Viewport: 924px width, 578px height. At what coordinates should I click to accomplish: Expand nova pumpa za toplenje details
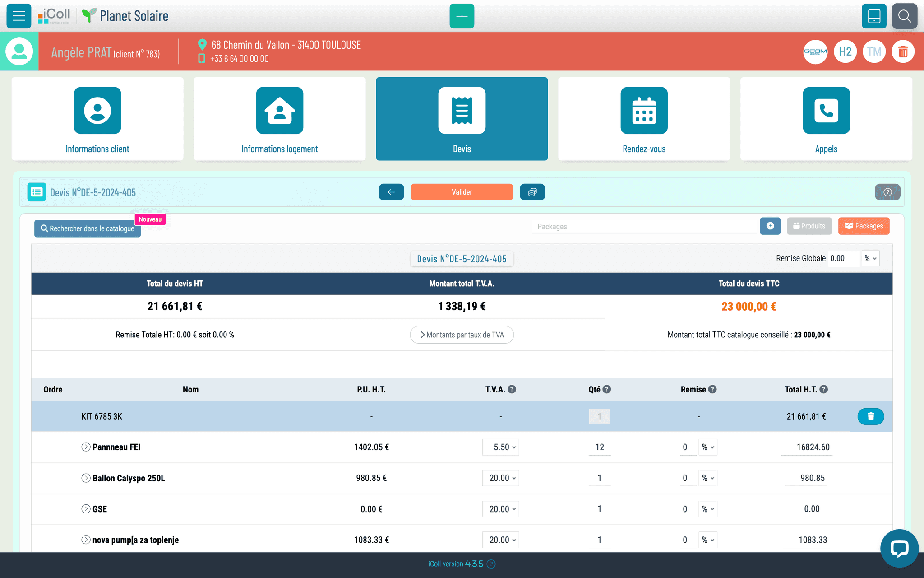86,540
